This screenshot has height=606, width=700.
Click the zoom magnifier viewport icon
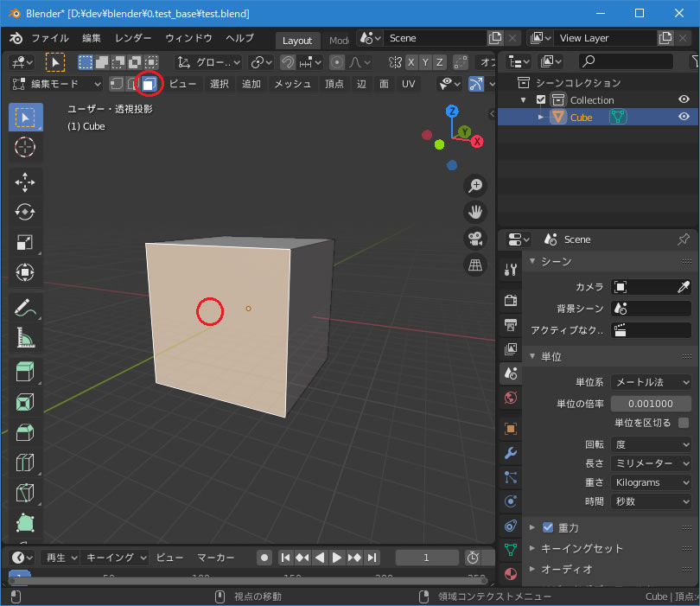pyautogui.click(x=474, y=185)
